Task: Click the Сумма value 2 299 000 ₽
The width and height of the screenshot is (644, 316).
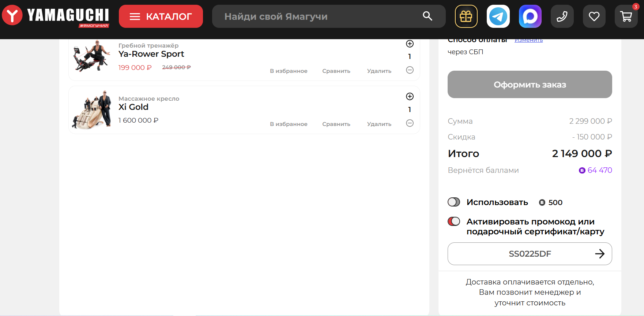Action: click(x=591, y=121)
